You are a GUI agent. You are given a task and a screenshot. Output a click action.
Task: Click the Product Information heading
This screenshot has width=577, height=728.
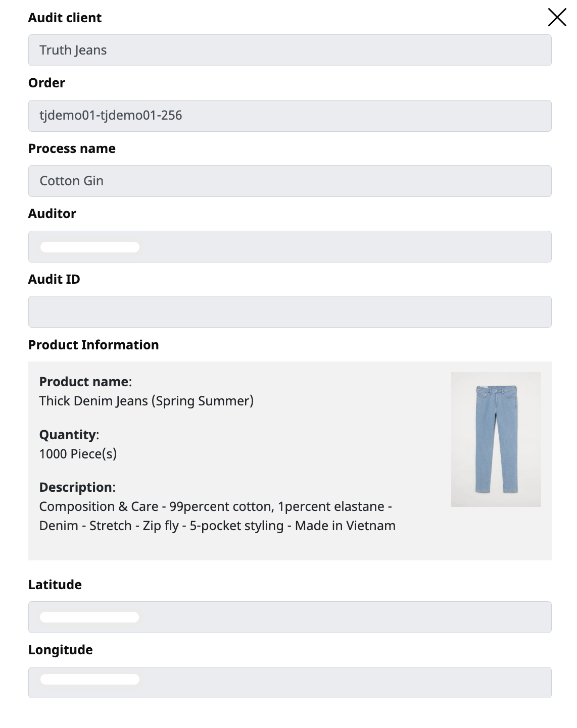(93, 345)
